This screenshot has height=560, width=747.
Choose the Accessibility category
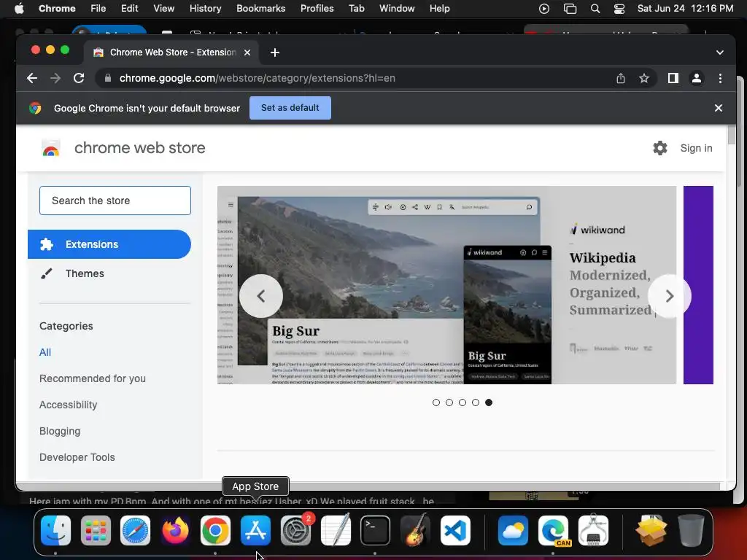(x=68, y=405)
